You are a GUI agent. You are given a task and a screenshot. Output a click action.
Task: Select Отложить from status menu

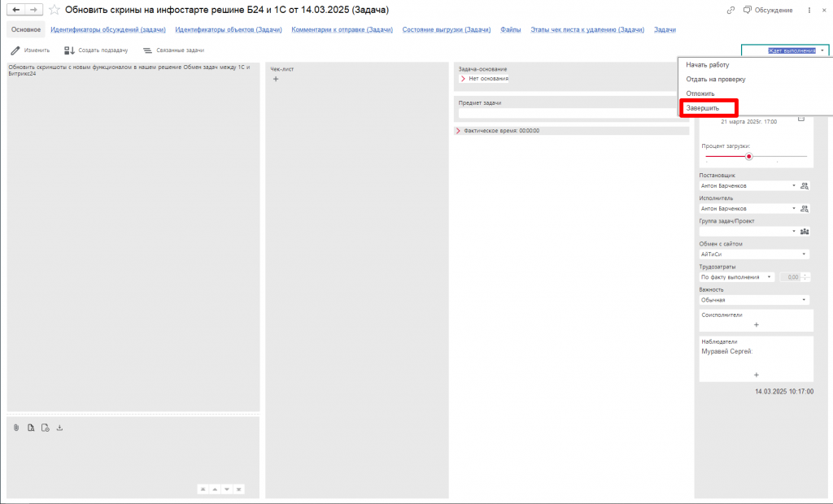[700, 93]
